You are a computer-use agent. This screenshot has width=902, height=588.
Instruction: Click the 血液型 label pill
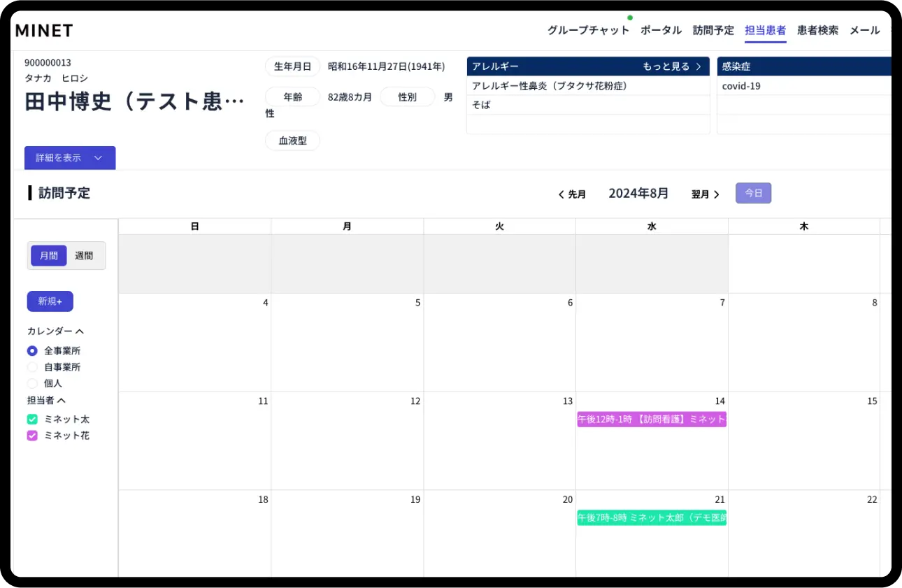292,141
